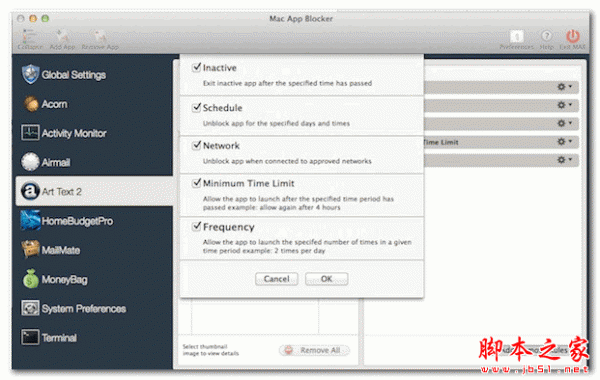Click the Remove All button
Image resolution: width=600 pixels, height=380 pixels.
tap(314, 350)
